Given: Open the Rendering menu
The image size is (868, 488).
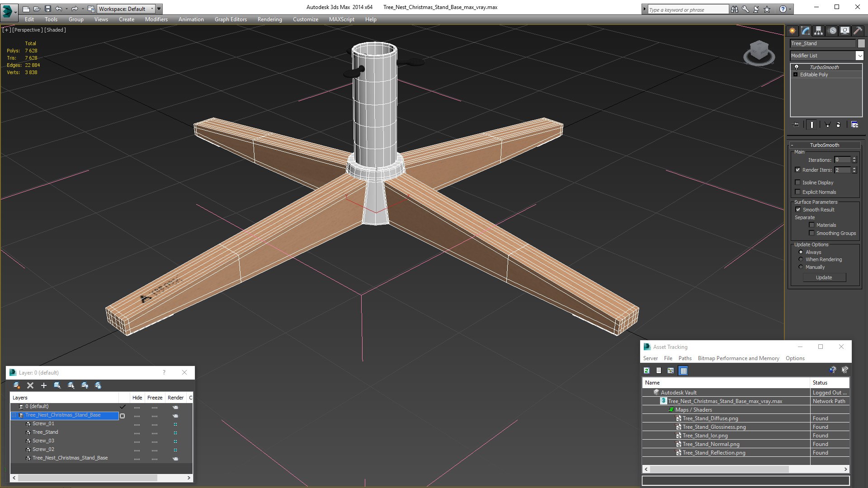Looking at the screenshot, I should [x=269, y=19].
